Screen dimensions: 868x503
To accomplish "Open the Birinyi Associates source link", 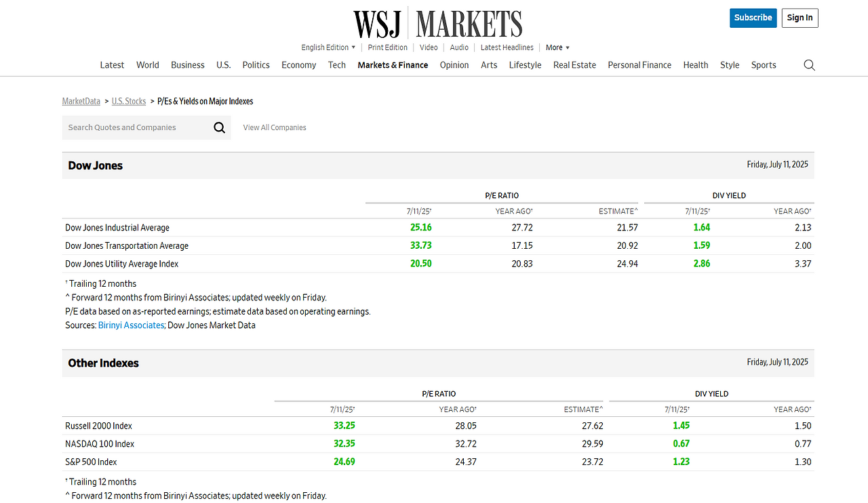I will click(x=131, y=325).
